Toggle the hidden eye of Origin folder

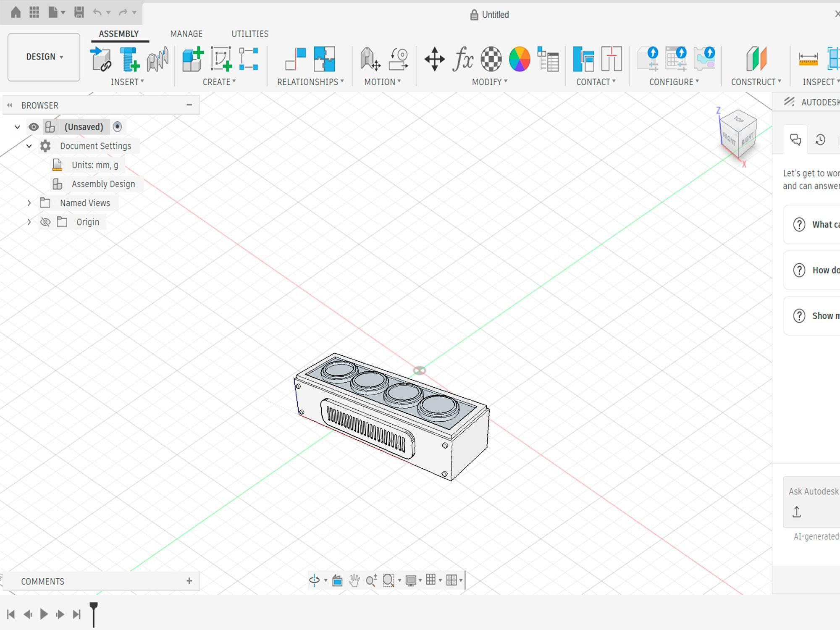pyautogui.click(x=45, y=222)
